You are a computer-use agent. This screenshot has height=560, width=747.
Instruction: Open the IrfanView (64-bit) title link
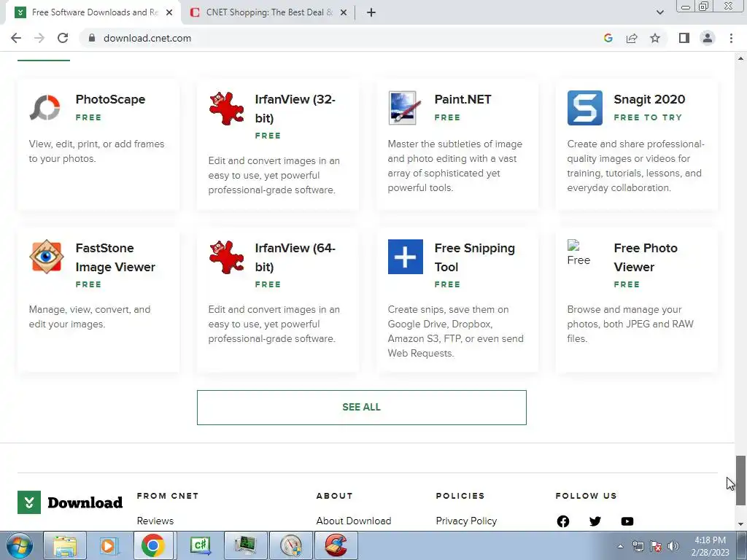click(295, 257)
